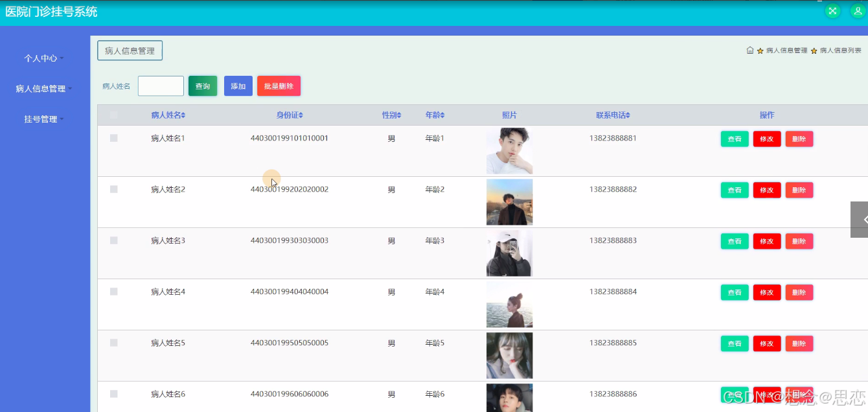
Task: Click 查看 for 病人姓名3
Action: click(x=735, y=242)
